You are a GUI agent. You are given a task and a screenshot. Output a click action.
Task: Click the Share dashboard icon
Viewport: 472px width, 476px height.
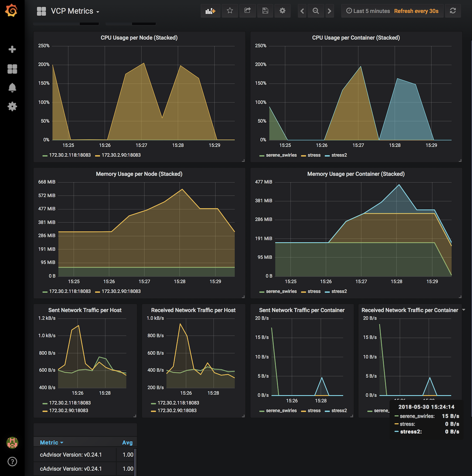pos(247,11)
